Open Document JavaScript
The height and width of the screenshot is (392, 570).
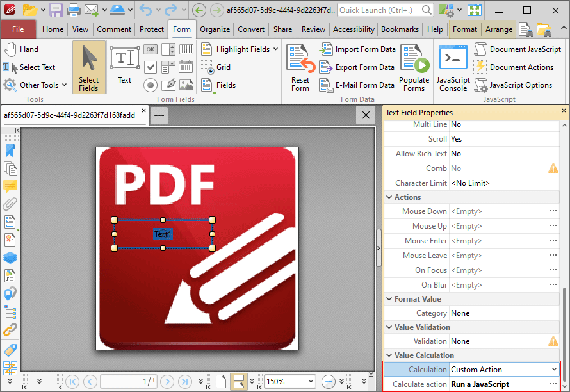(517, 49)
